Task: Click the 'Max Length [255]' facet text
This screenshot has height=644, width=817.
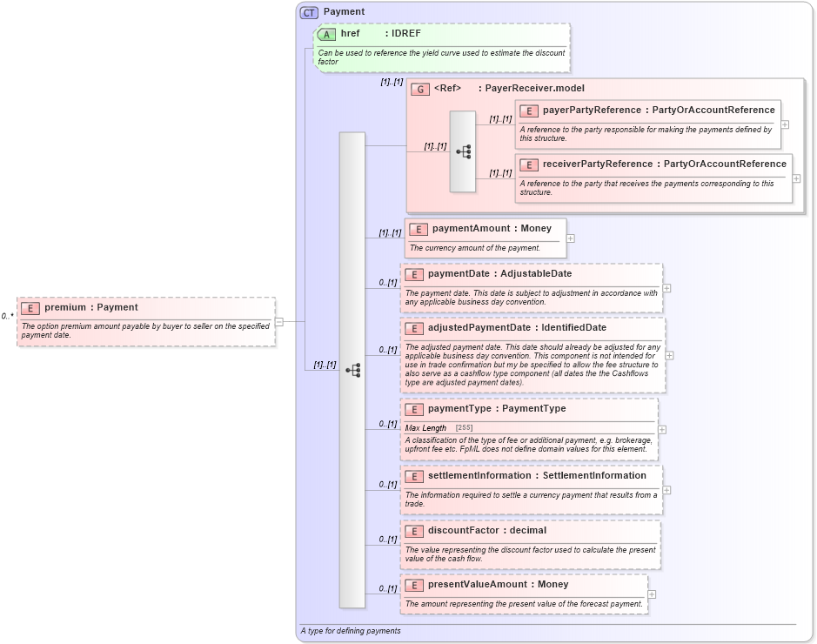Action: [439, 428]
